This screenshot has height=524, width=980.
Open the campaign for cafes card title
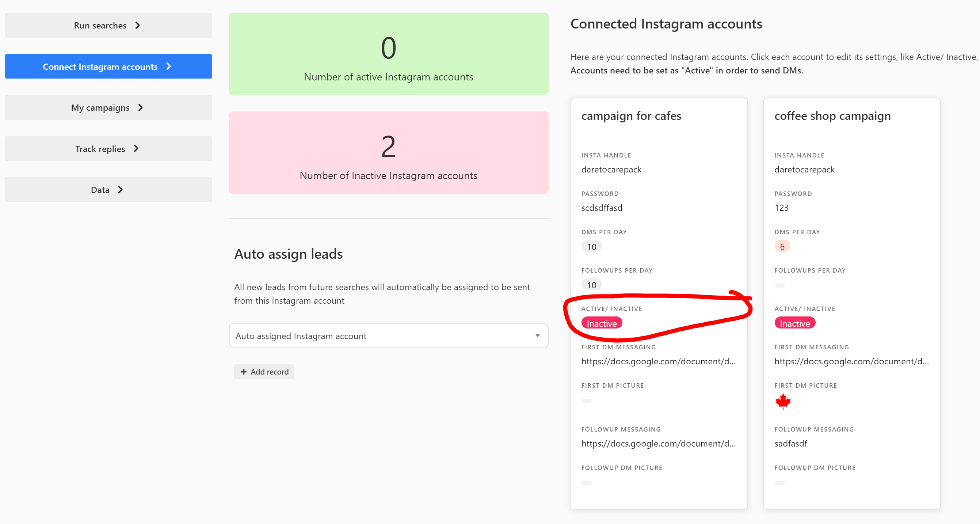631,116
